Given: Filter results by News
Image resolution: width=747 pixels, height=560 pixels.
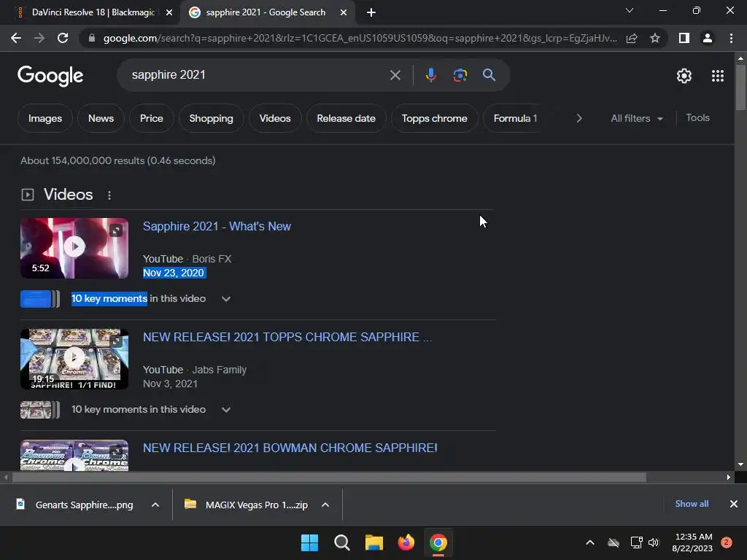Looking at the screenshot, I should point(101,118).
